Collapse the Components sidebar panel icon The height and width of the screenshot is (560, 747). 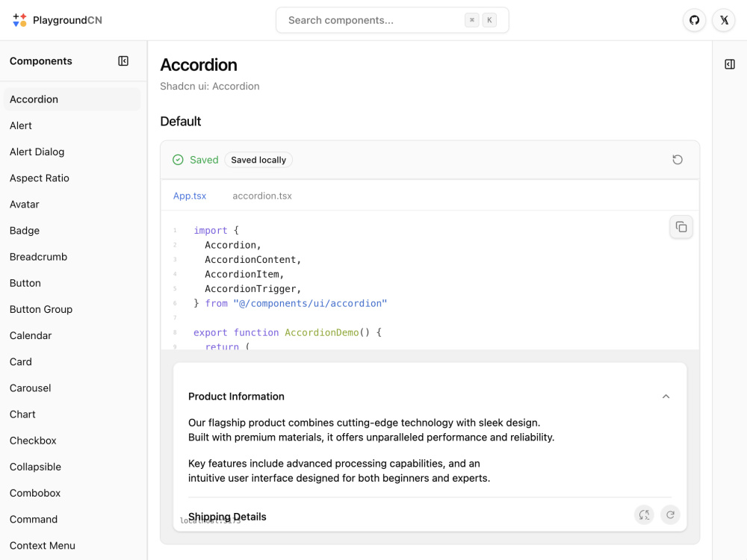click(x=123, y=61)
